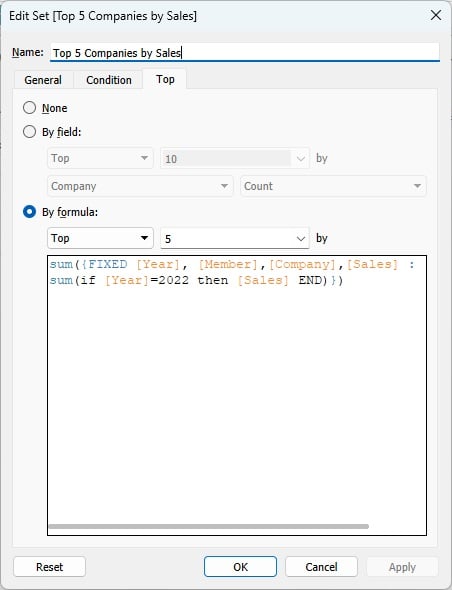Click END keyword in the formula
Screen dimensions: 452x590
click(310, 280)
